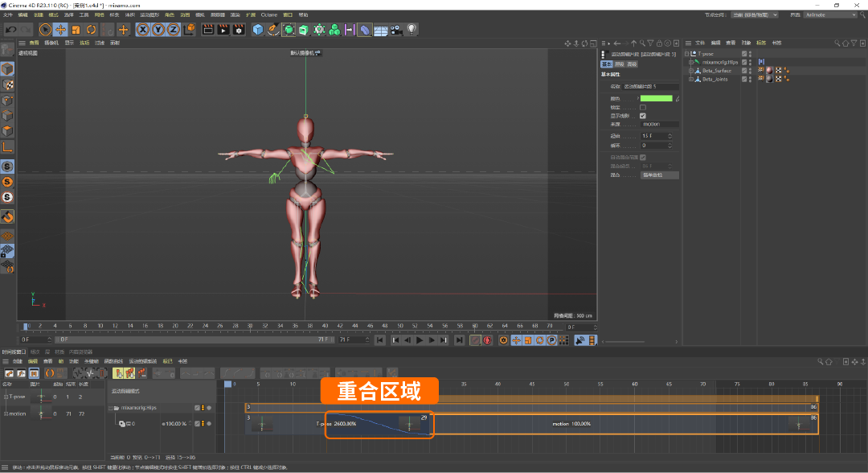Activate the Move tool in the top toolbar
The width and height of the screenshot is (868, 473).
pos(60,29)
